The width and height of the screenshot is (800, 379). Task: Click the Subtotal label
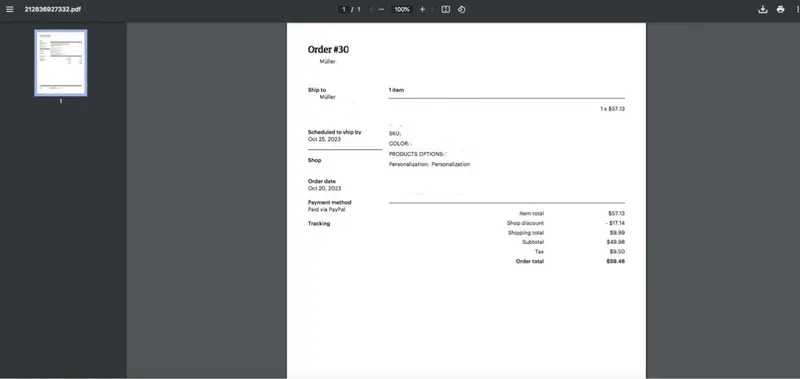[533, 242]
